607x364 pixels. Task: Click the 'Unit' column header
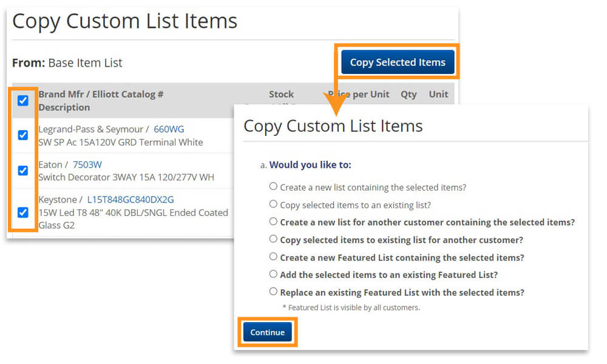[x=438, y=95]
